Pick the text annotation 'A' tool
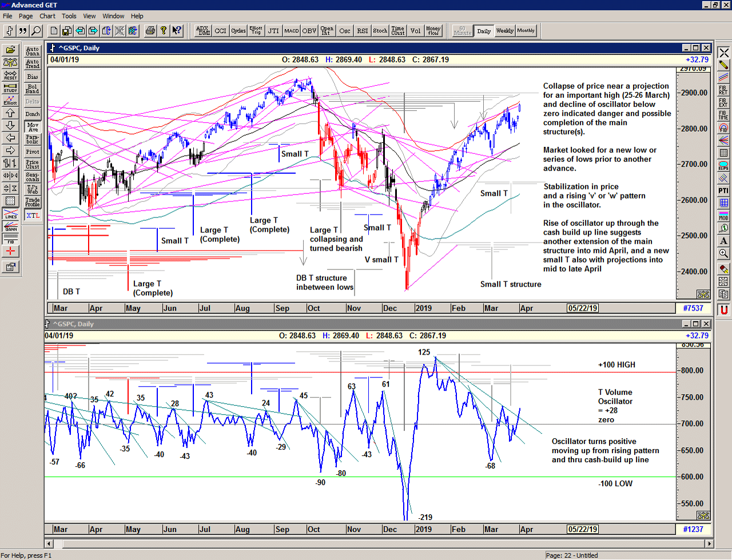 coord(723,241)
